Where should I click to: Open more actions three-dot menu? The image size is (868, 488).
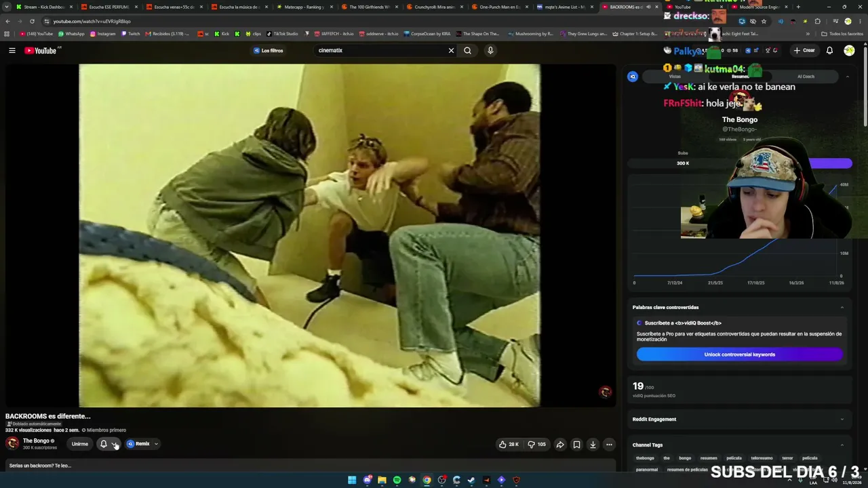click(x=609, y=445)
